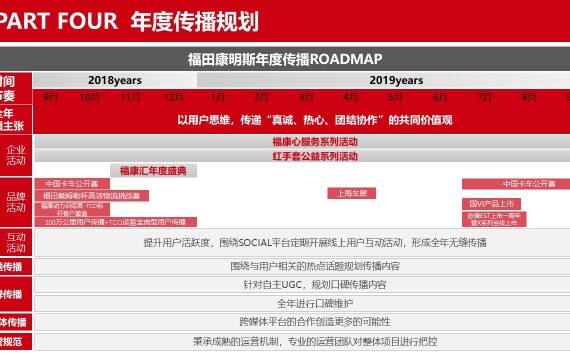Viewport: 570px width, 360px height.
Task: Click the '品牌活动' row label
Action: coord(16,202)
